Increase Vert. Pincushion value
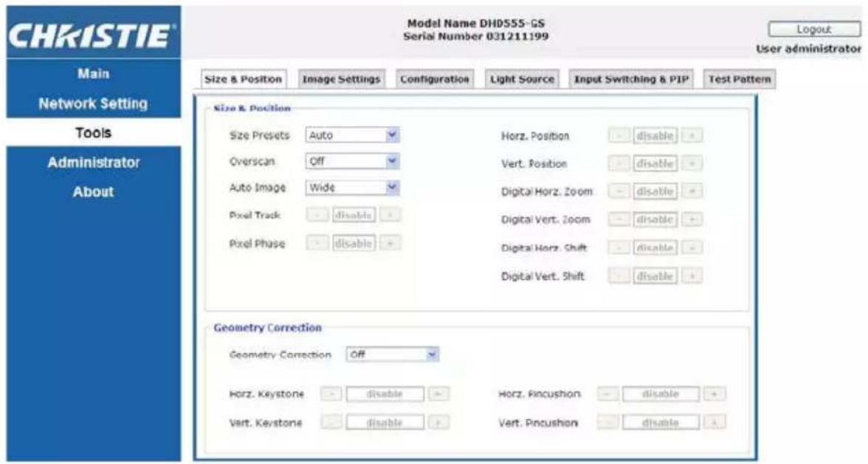868x464 pixels. (x=714, y=423)
